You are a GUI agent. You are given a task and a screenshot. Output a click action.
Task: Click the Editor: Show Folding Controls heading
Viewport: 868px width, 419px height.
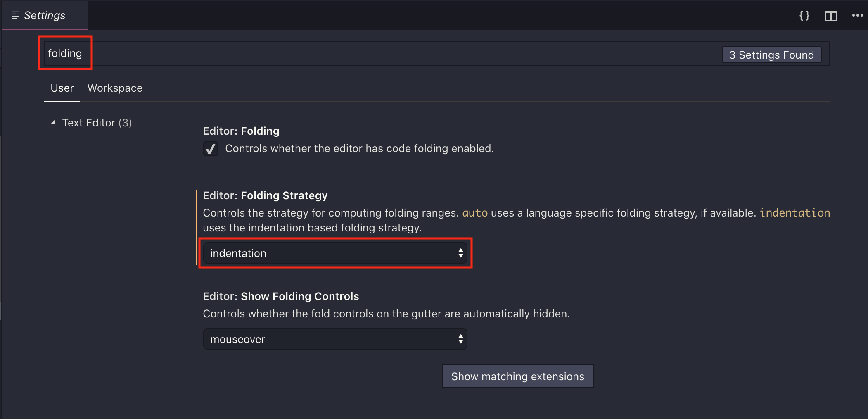coord(281,296)
